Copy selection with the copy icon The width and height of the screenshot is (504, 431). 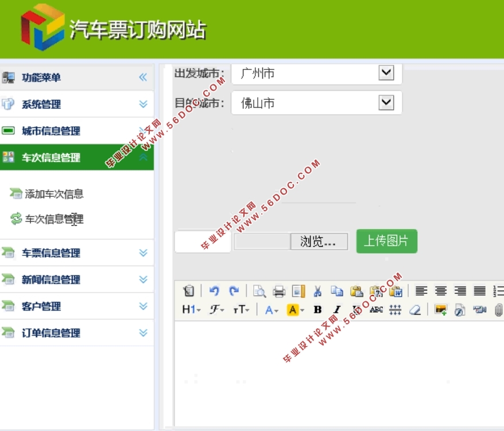click(x=337, y=291)
